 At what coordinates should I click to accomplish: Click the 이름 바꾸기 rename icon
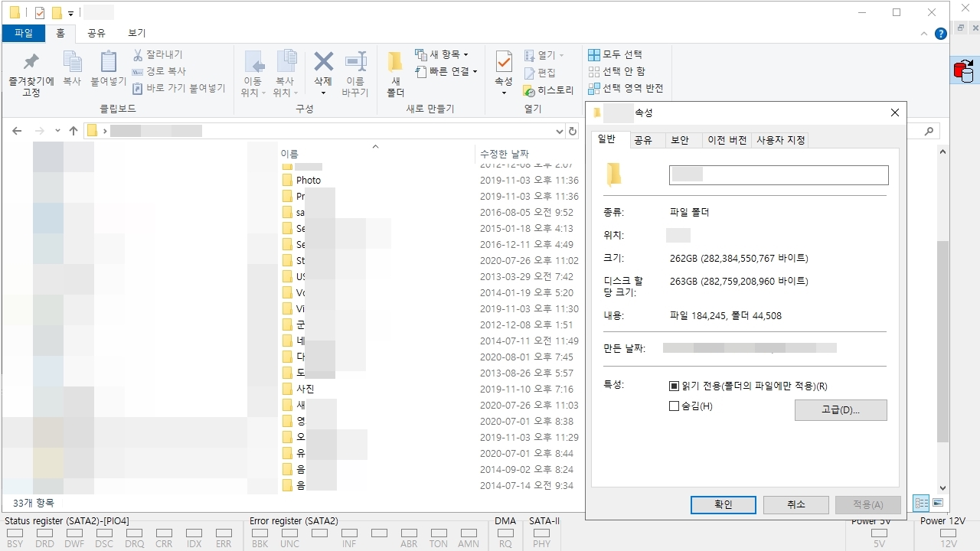pyautogui.click(x=355, y=62)
